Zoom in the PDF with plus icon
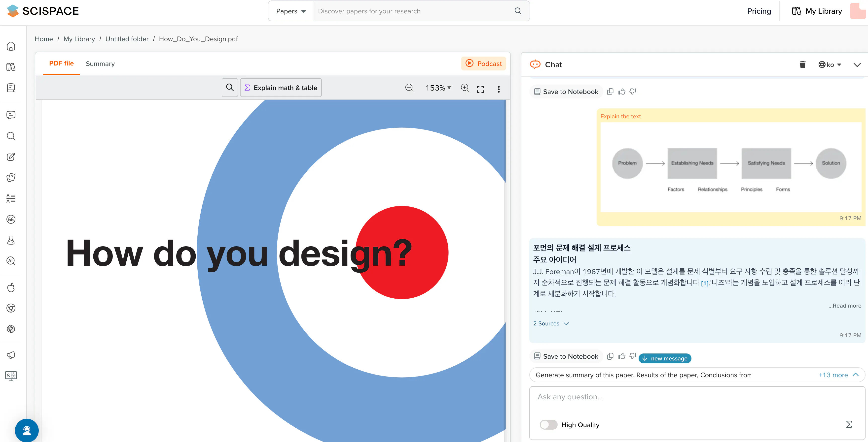Screen dimensions: 868x442 click(465, 88)
